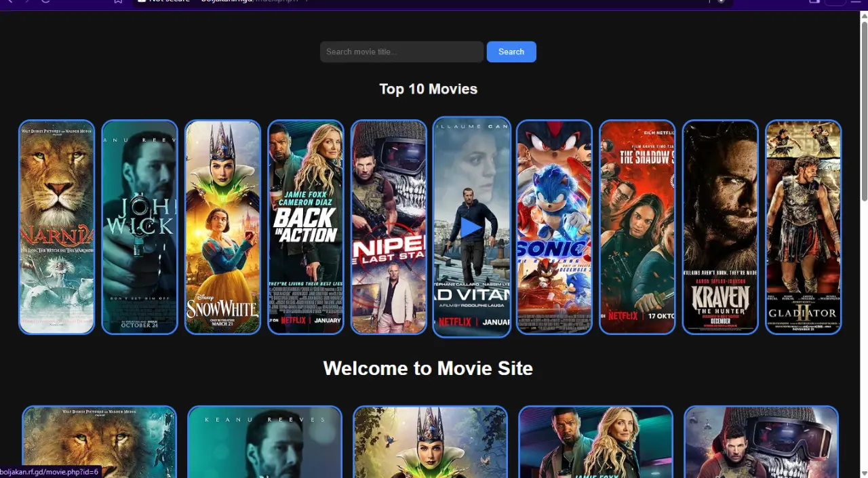Viewport: 868px width, 478px height.
Task: Click the blue Search button
Action: click(x=511, y=52)
